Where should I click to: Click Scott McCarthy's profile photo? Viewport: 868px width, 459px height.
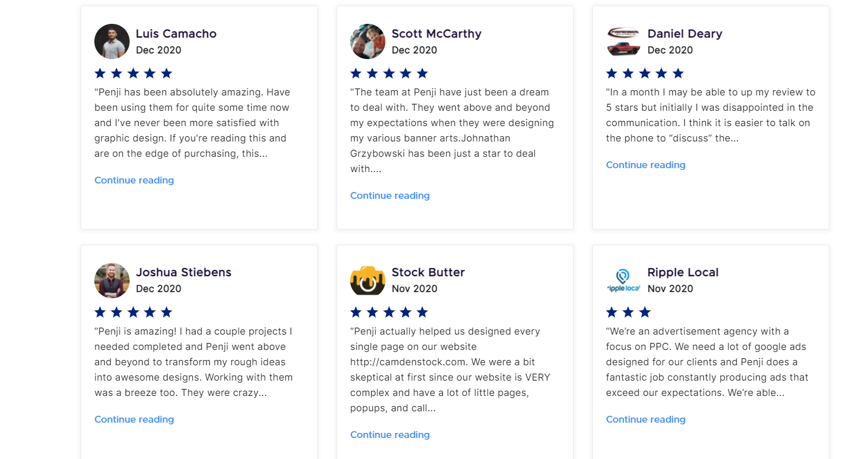pos(368,41)
